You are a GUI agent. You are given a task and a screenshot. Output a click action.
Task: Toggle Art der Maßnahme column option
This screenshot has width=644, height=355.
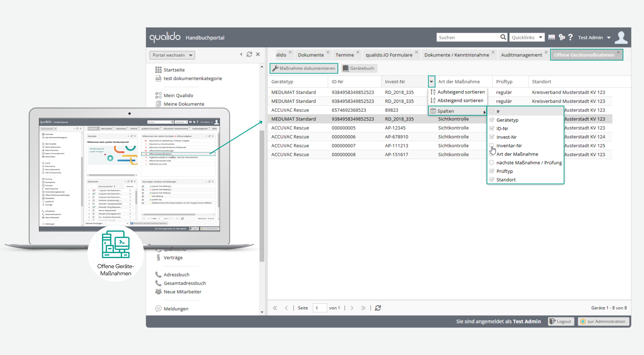tap(517, 154)
